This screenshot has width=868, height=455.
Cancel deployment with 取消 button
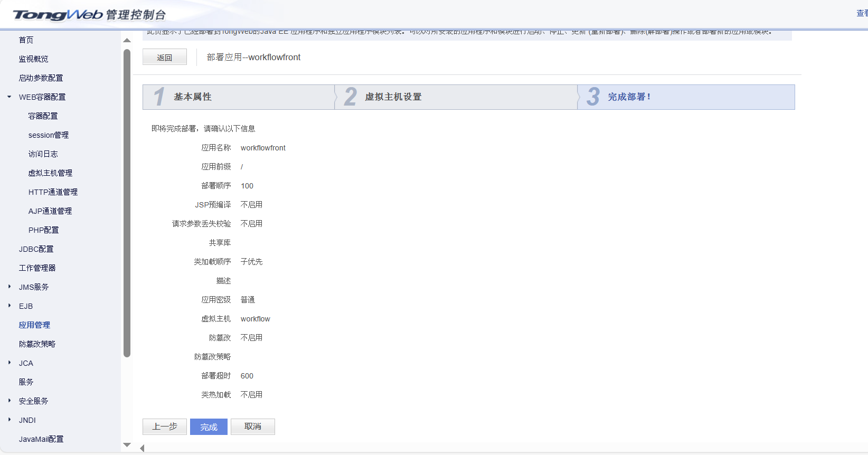point(252,426)
